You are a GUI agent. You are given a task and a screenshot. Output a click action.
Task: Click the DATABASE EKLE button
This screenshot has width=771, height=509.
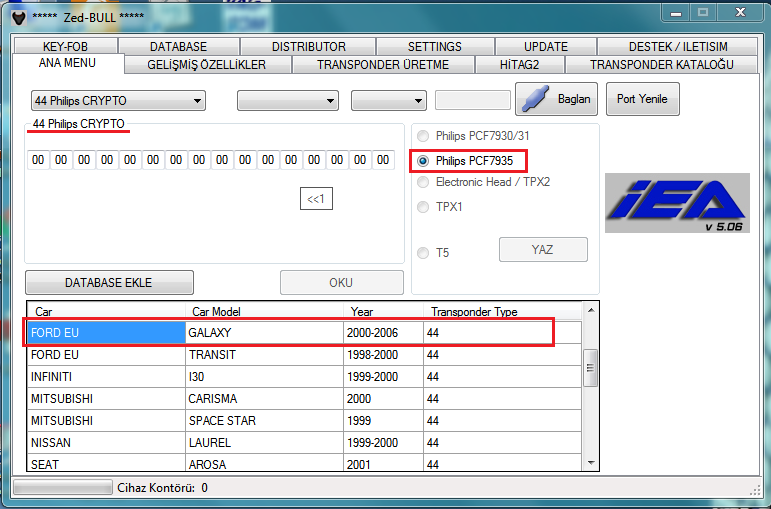coord(109,283)
